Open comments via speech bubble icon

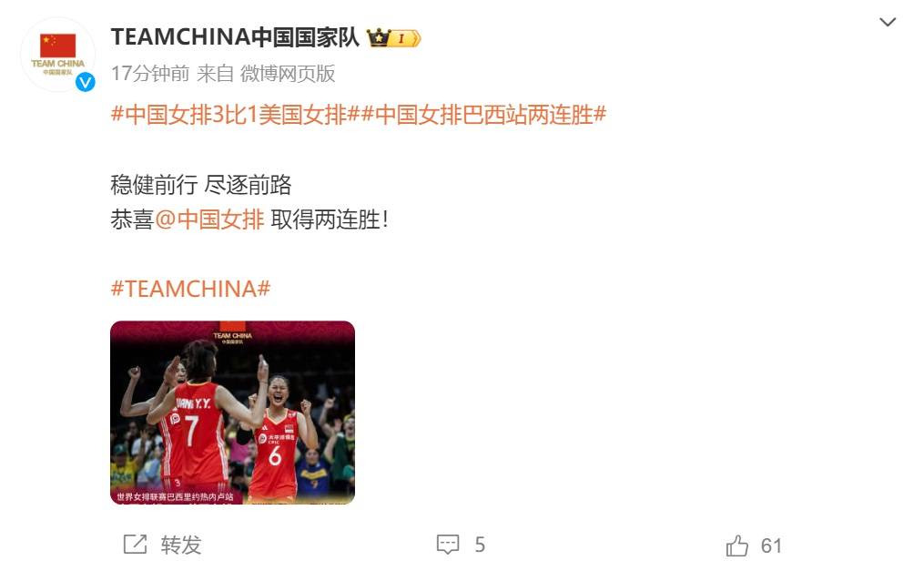point(448,545)
